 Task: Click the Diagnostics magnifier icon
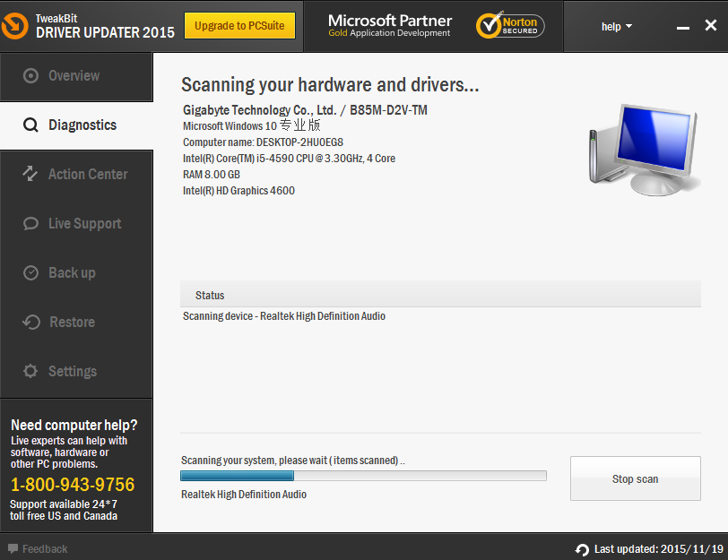30,125
